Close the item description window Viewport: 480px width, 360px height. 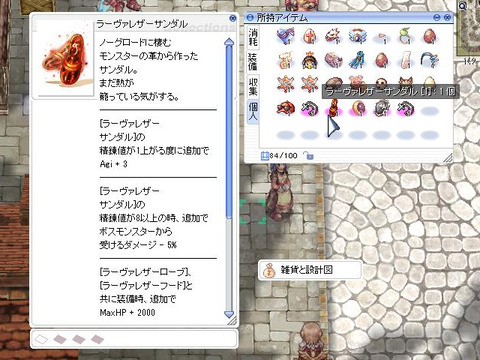pyautogui.click(x=233, y=18)
